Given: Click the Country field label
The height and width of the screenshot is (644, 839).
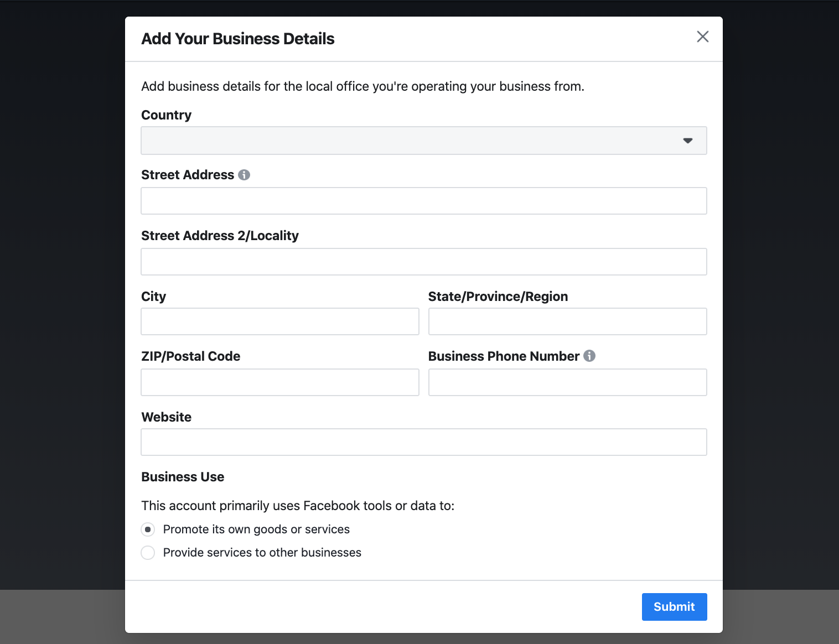Looking at the screenshot, I should tap(166, 115).
